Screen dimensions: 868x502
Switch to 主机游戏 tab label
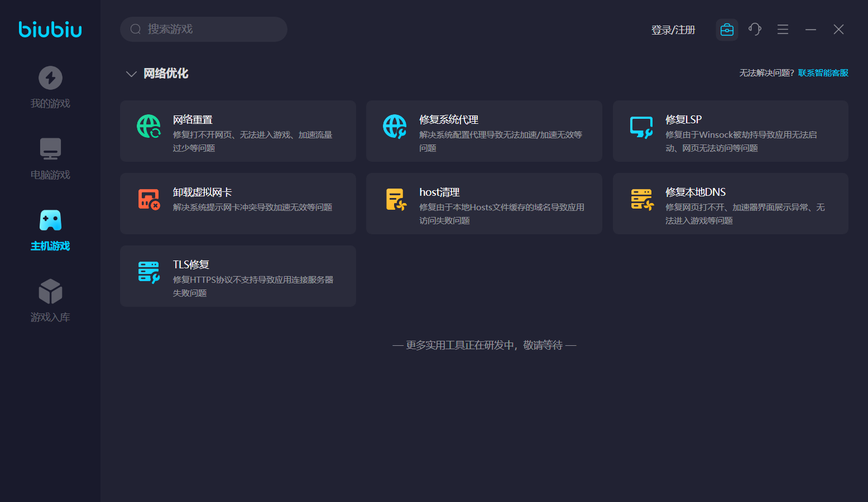[50, 246]
